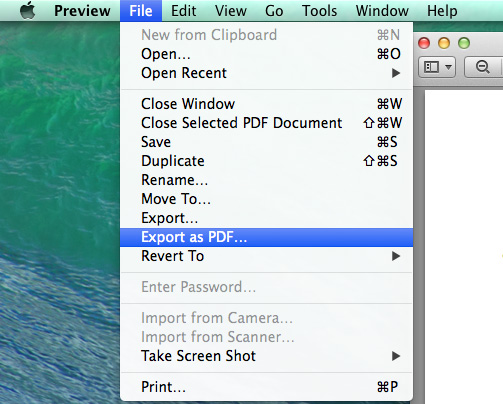
Task: Select the Rename... menu item
Action: pyautogui.click(x=266, y=180)
